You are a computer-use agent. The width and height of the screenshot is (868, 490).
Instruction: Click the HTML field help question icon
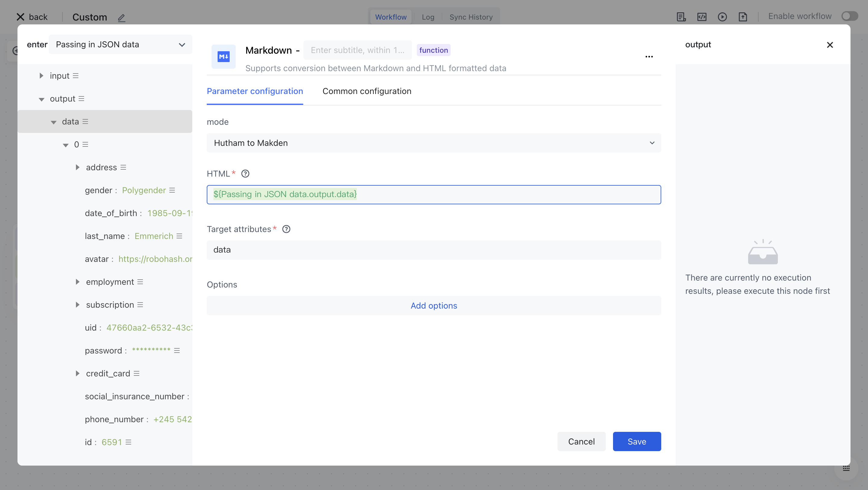tap(245, 174)
